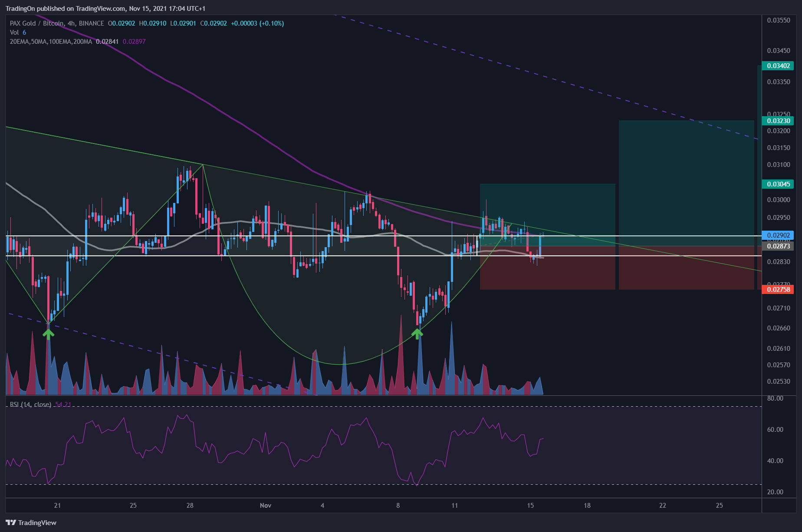Click the 80.00 RSI scale value

(x=775, y=398)
